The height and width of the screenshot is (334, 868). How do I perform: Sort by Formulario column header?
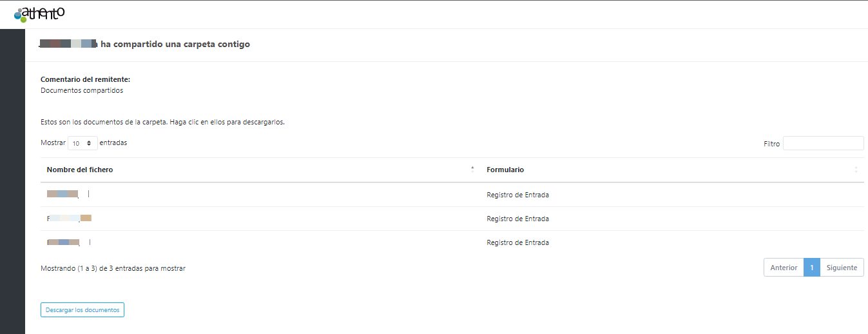(x=505, y=170)
